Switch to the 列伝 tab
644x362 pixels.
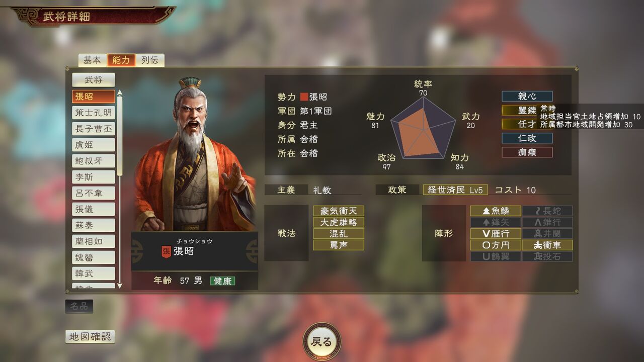coord(149,60)
